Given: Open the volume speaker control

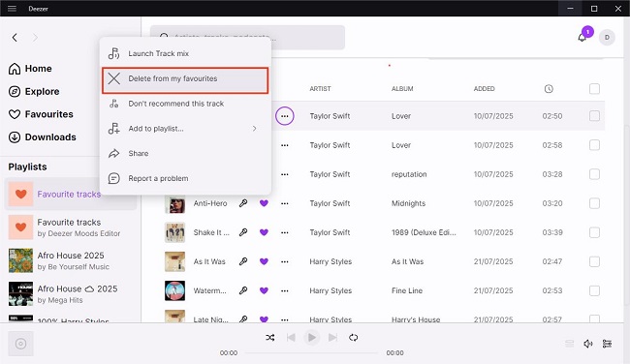Looking at the screenshot, I should [587, 344].
